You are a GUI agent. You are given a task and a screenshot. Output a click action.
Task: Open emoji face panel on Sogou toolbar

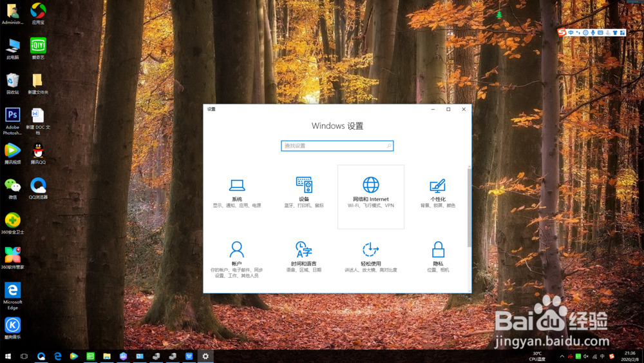click(x=585, y=32)
